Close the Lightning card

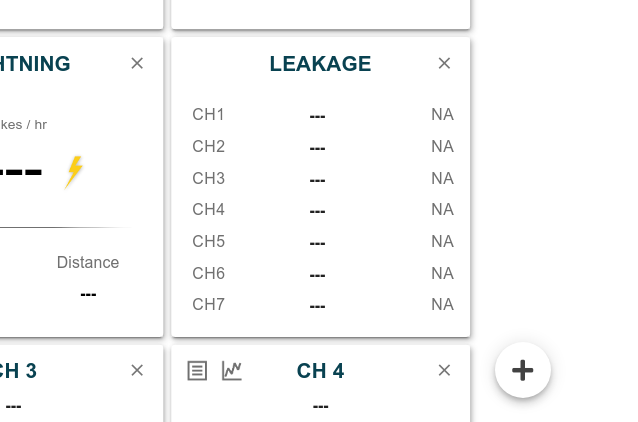[x=137, y=63]
